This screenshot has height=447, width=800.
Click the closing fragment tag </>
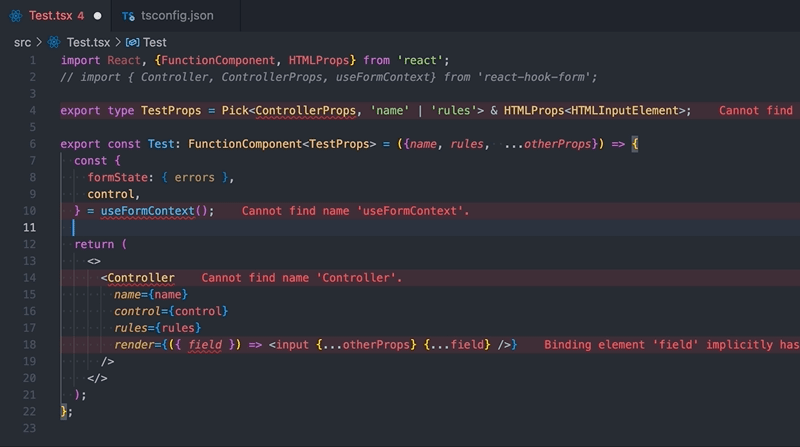[97, 378]
